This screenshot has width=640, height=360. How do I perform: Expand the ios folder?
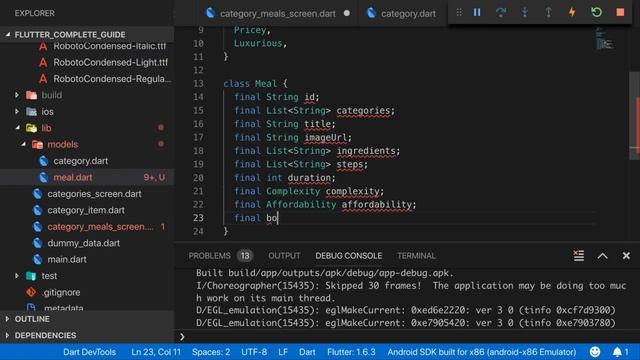click(x=17, y=111)
